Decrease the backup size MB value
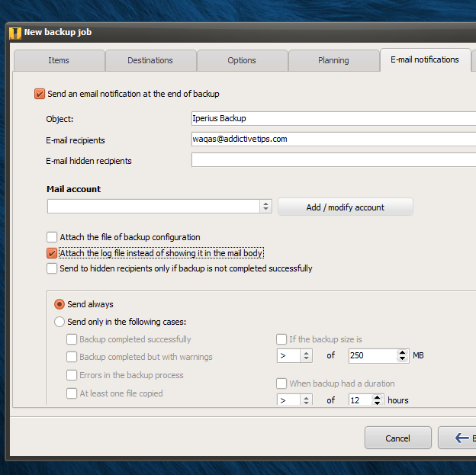Screen dimensions: 476x475 pyautogui.click(x=403, y=359)
